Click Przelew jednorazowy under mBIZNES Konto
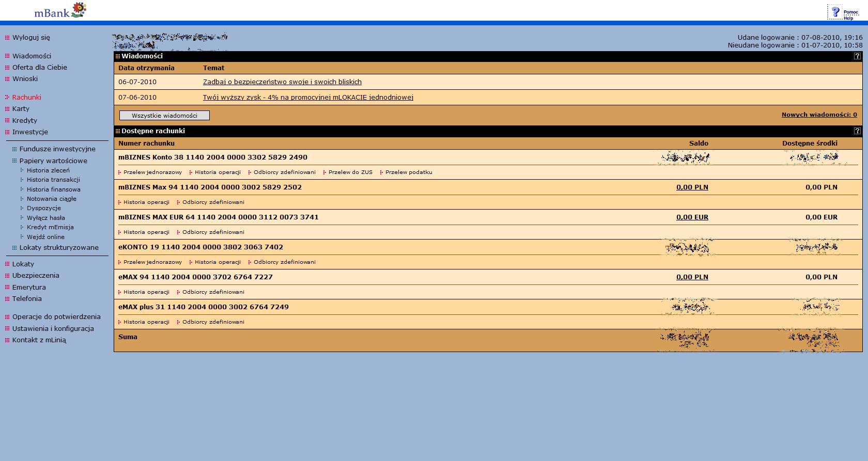The height and width of the screenshot is (461, 868). click(x=152, y=172)
